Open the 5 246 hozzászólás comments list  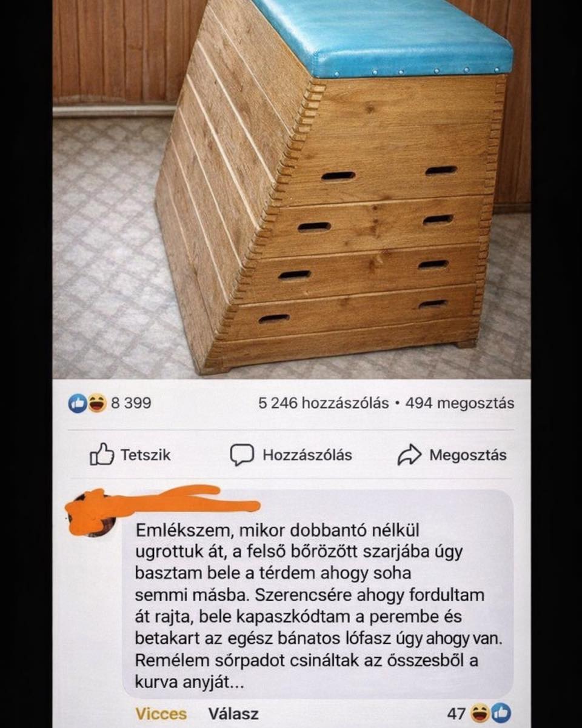(323, 403)
